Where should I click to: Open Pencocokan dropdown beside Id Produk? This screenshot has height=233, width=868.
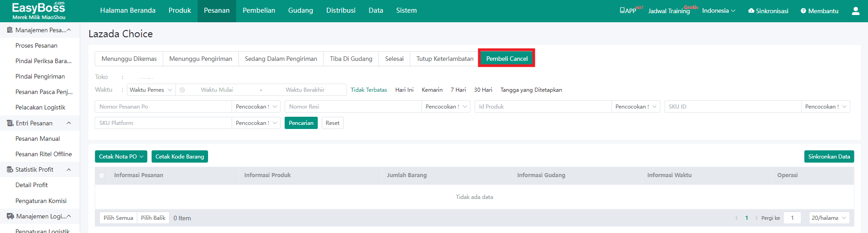636,107
